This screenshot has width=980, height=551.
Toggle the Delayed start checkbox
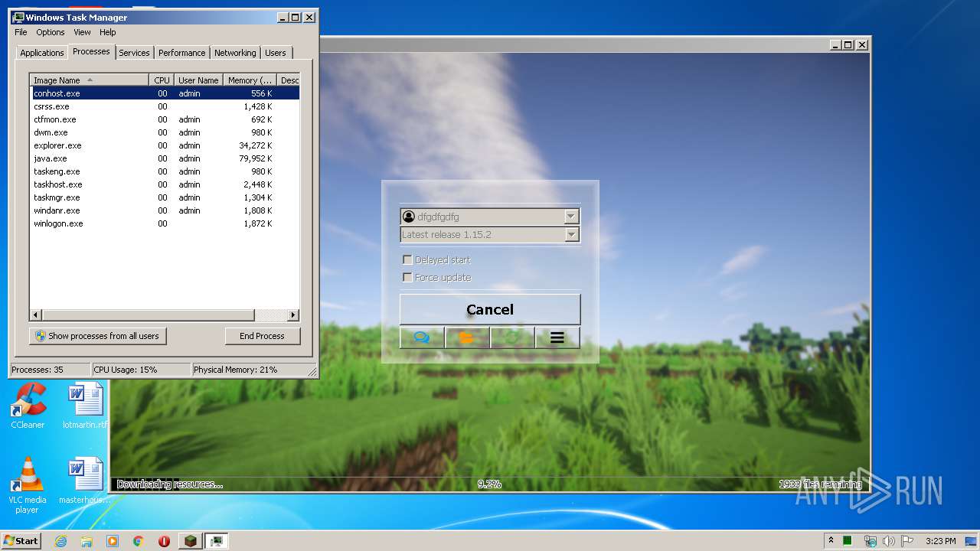tap(407, 260)
